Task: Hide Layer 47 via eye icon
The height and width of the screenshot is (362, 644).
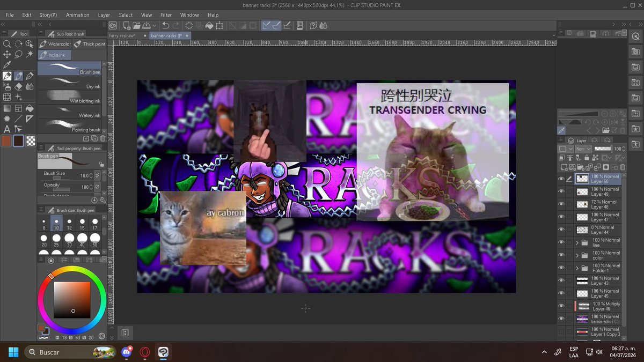Action: tap(561, 217)
